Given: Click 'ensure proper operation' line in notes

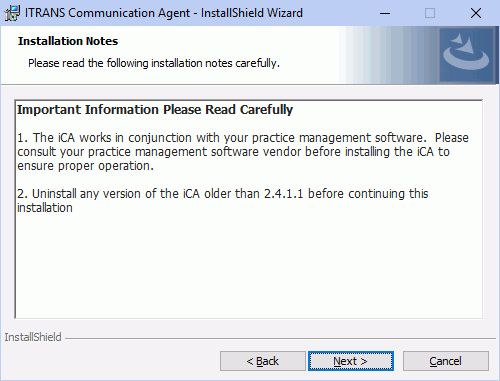Looking at the screenshot, I should [x=85, y=166].
